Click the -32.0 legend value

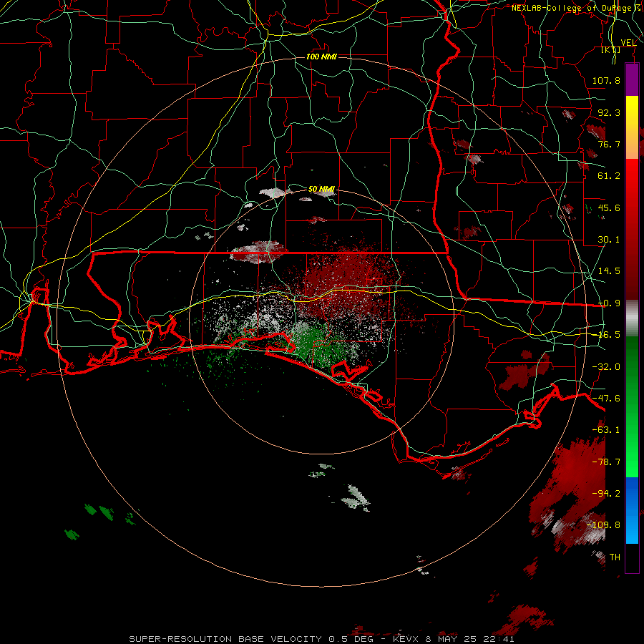[606, 367]
